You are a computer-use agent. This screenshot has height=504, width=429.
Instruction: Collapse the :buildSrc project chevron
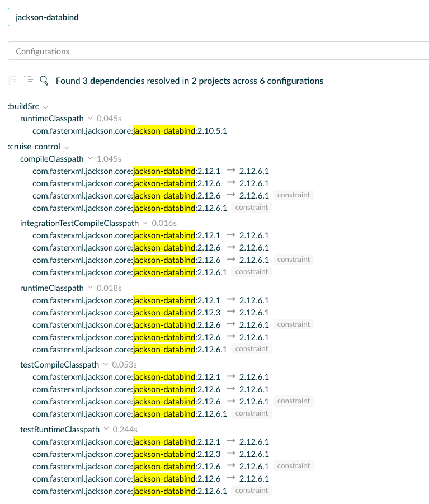[45, 107]
